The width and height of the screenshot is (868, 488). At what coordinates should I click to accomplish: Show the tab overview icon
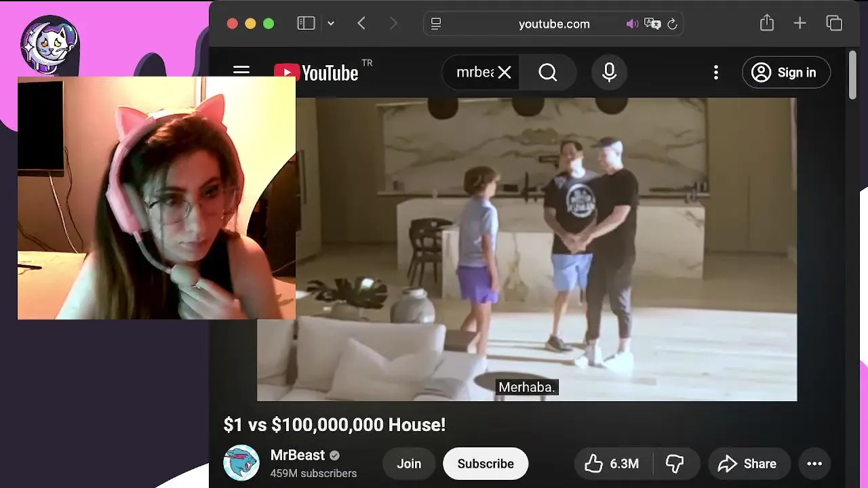(x=834, y=24)
